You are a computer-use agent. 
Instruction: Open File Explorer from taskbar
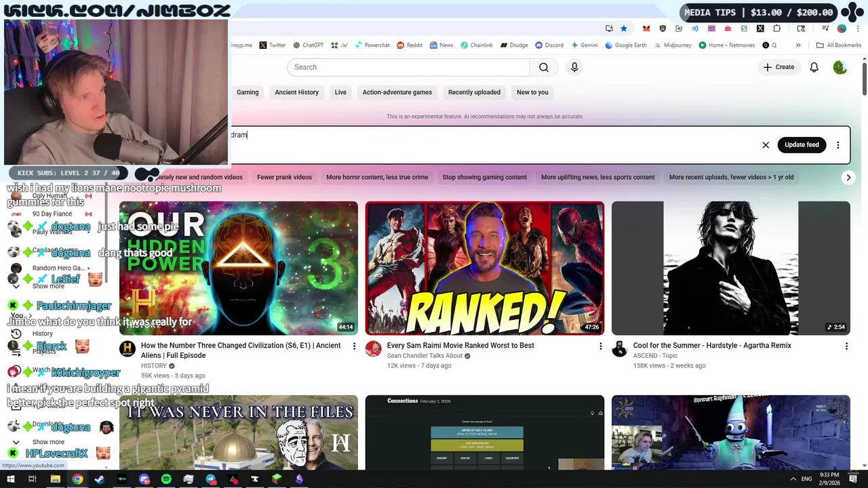click(x=55, y=479)
